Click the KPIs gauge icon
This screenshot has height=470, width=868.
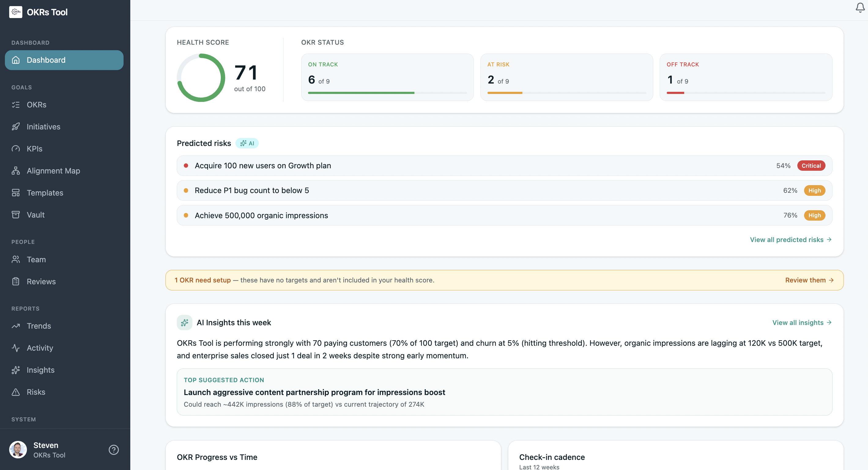pyautogui.click(x=16, y=148)
